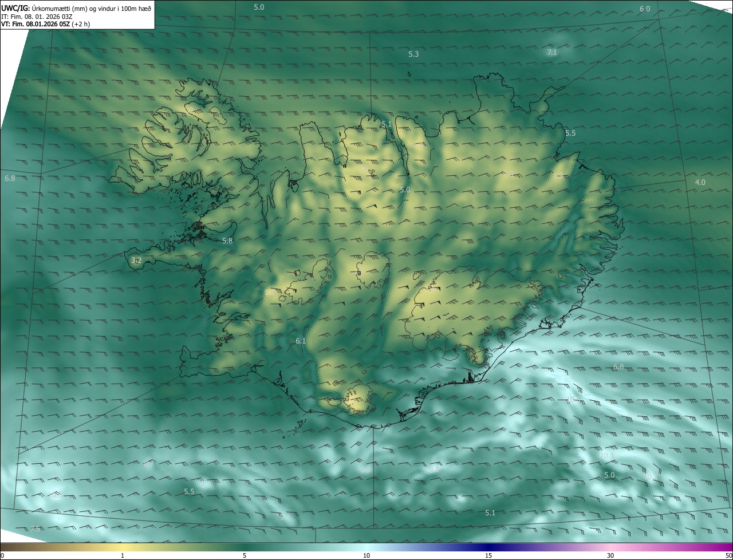Click the 6.1 value label on the map
Screen dimensions: 733x560
tap(301, 341)
